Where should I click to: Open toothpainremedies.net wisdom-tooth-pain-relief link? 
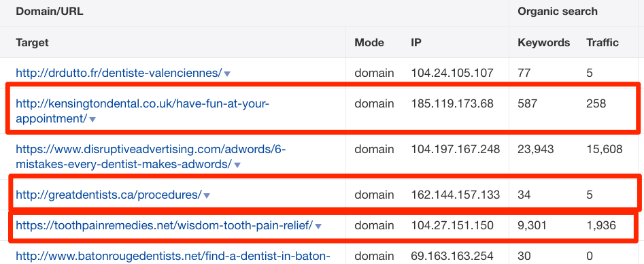tap(165, 225)
